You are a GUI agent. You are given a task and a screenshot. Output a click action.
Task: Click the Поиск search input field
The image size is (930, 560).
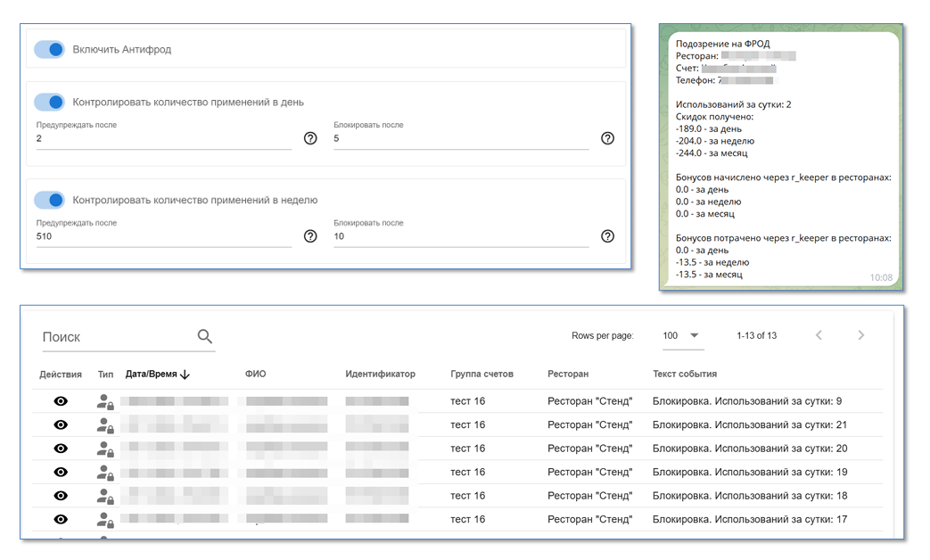pyautogui.click(x=116, y=337)
